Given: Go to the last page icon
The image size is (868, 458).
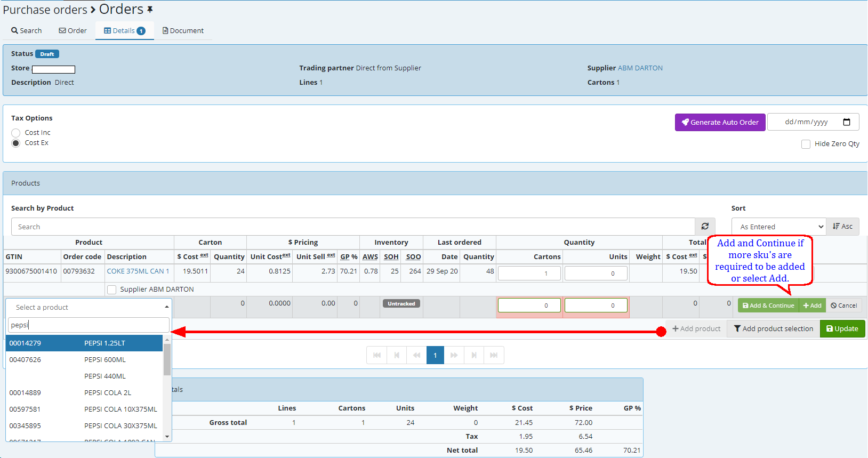Looking at the screenshot, I should point(494,355).
